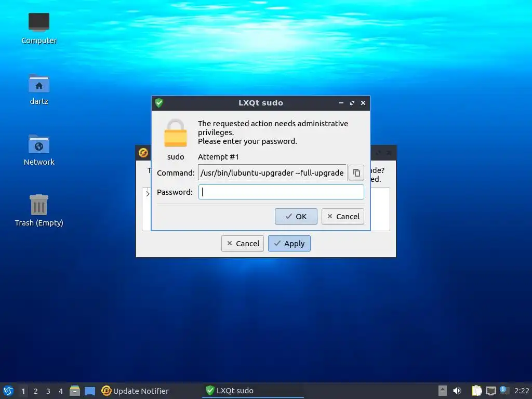
Task: Open the notification tray icon with exclamation
Action: [504, 390]
